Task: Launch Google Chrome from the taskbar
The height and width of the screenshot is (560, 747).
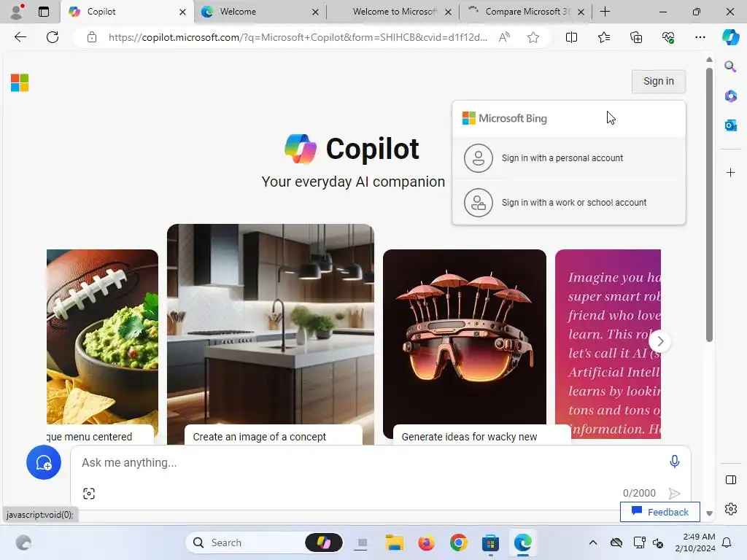Action: (x=458, y=542)
